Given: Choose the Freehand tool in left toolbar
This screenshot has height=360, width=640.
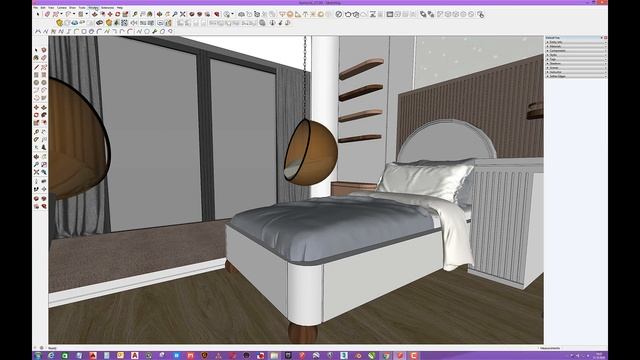Looking at the screenshot, I should [44, 67].
